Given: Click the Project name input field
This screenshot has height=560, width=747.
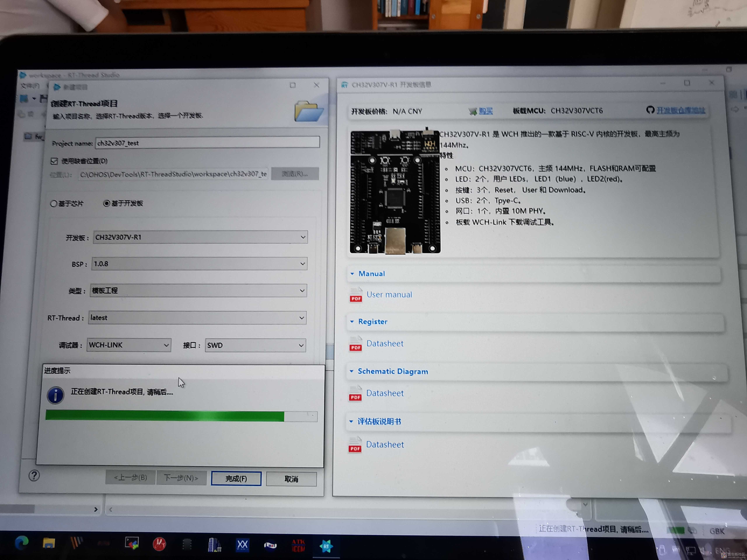Looking at the screenshot, I should pos(207,142).
